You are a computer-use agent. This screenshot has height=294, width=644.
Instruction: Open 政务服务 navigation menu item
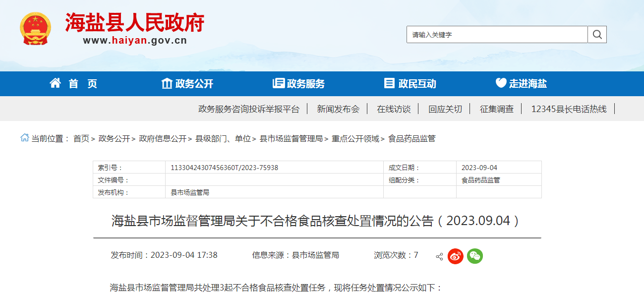click(306, 84)
